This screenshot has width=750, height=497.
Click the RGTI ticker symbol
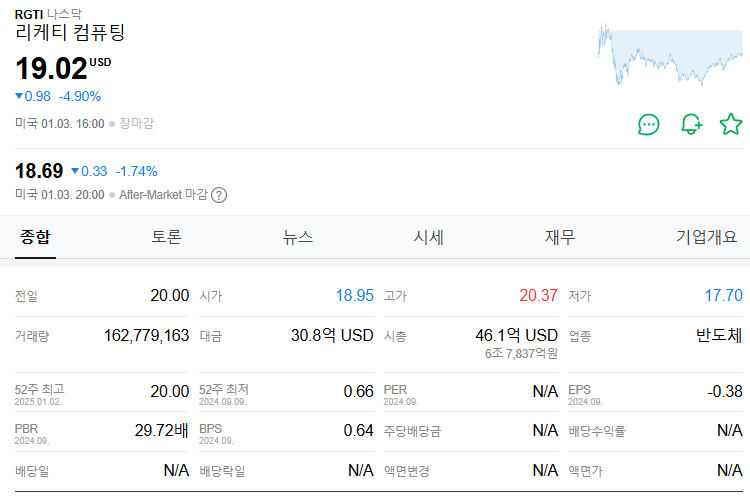29,14
